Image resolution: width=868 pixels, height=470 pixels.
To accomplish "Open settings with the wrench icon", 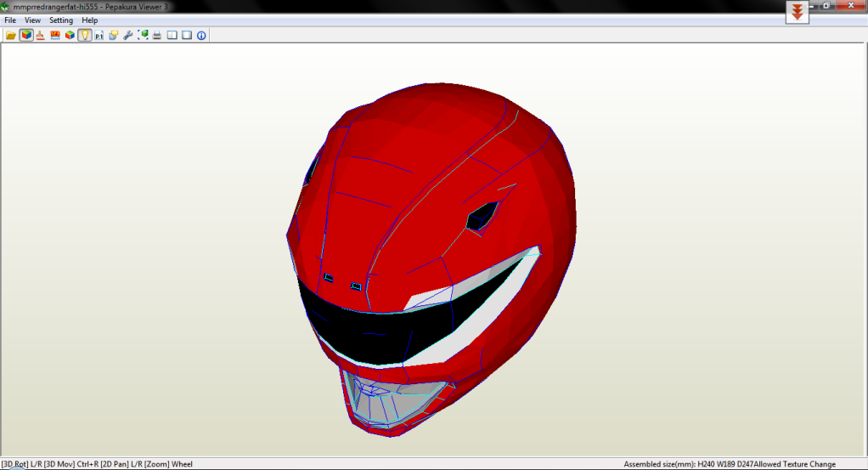I will coord(128,36).
